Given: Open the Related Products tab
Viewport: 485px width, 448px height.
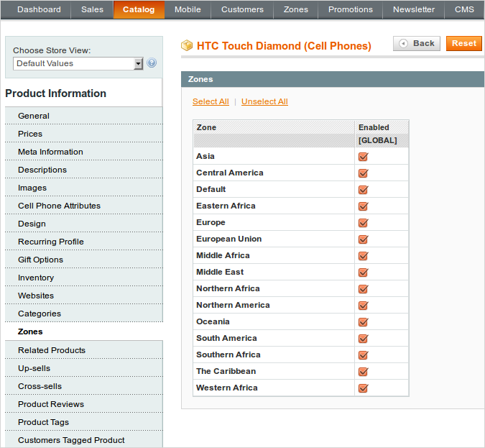Looking at the screenshot, I should tap(84, 350).
